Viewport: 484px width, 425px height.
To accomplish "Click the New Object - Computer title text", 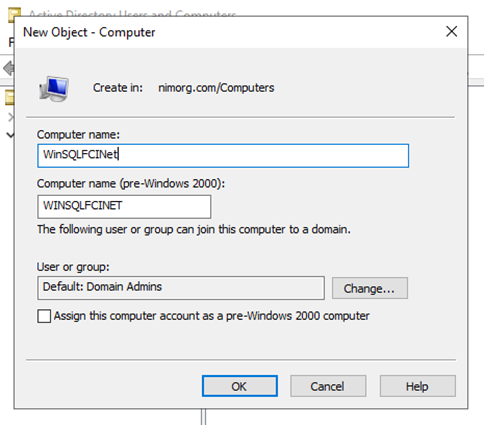I will (x=89, y=32).
